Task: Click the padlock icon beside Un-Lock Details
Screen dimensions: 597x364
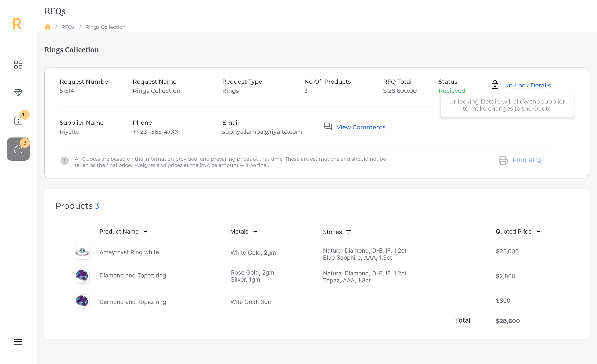Action: click(495, 85)
